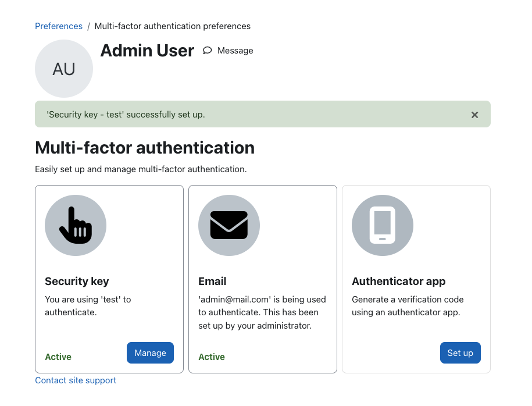Viewport: 532px width, 406px height.
Task: Click the Active status under Email
Action: pyautogui.click(x=212, y=357)
